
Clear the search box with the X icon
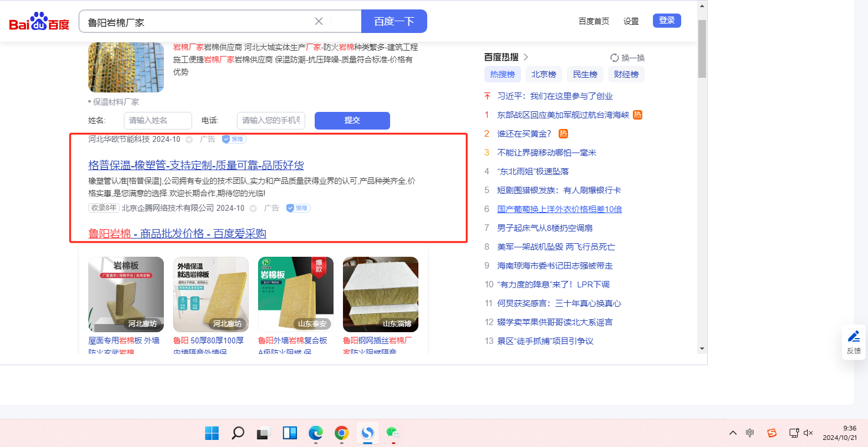click(319, 22)
